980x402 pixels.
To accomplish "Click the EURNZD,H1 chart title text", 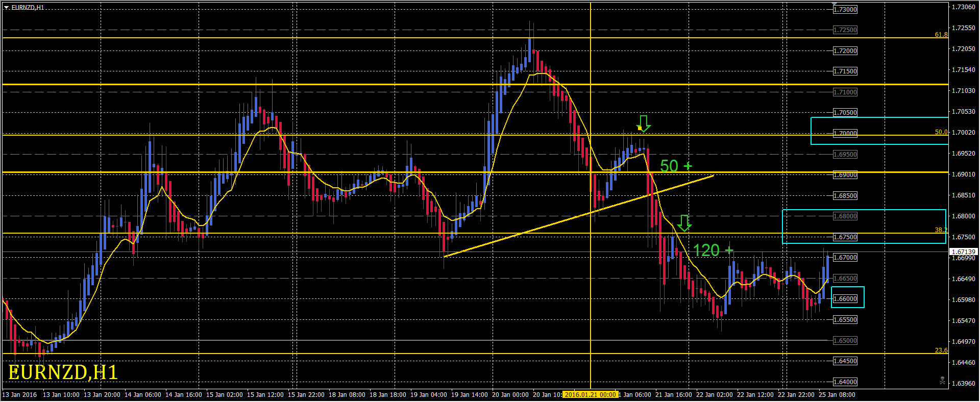I will click(x=28, y=8).
